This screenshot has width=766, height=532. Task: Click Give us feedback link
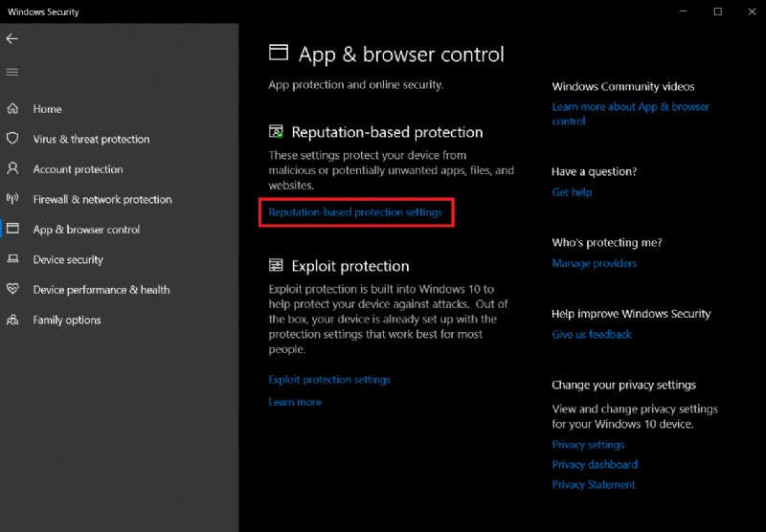click(x=592, y=334)
